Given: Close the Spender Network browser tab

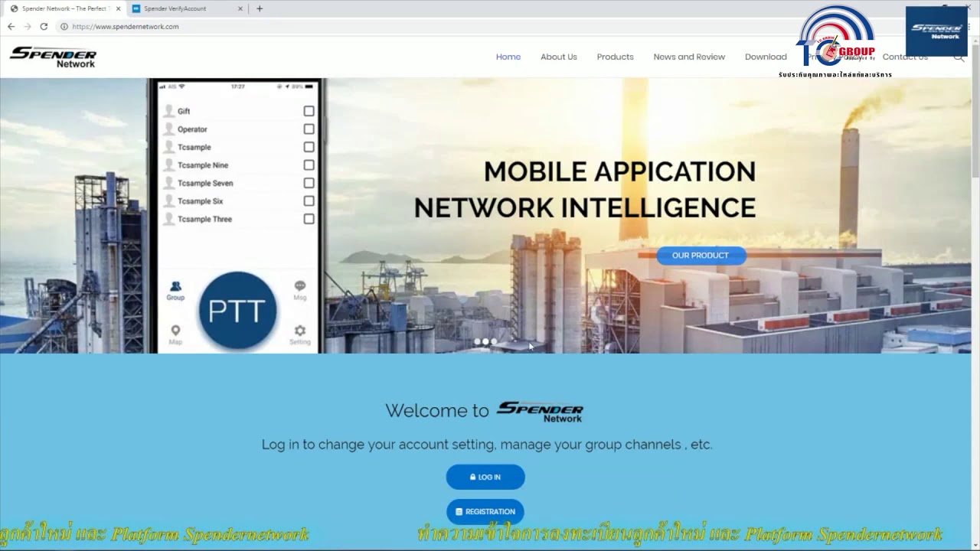Looking at the screenshot, I should (118, 8).
